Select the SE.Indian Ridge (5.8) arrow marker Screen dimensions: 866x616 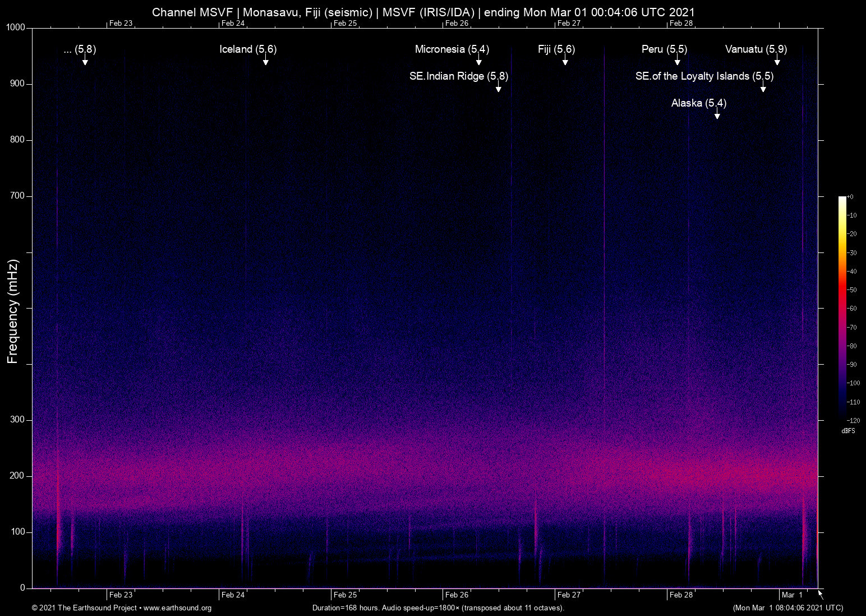coord(498,88)
